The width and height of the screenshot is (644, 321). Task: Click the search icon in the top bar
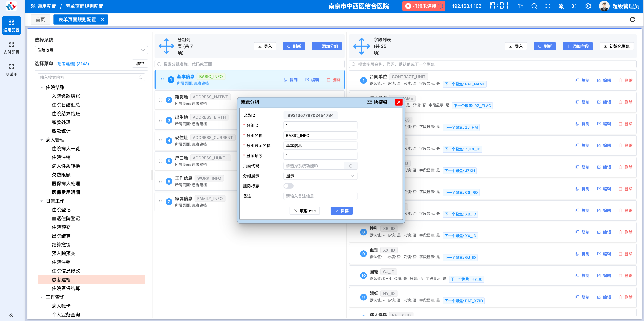pyautogui.click(x=534, y=6)
